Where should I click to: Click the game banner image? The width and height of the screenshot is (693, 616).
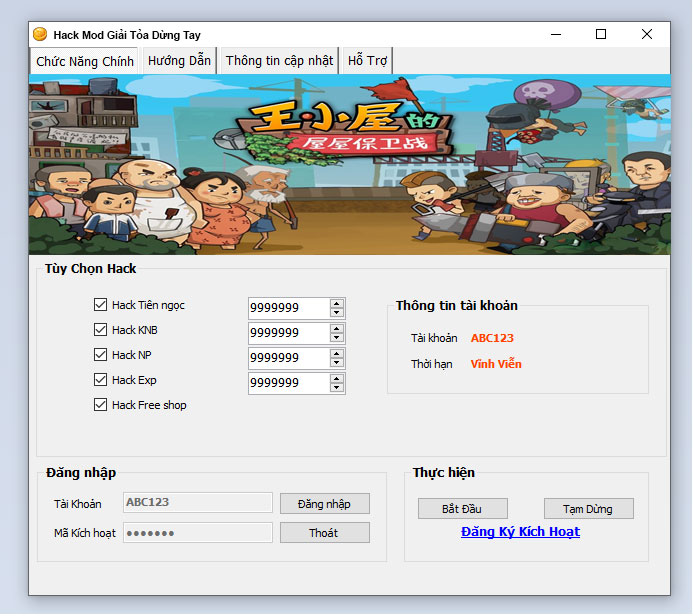pos(350,164)
